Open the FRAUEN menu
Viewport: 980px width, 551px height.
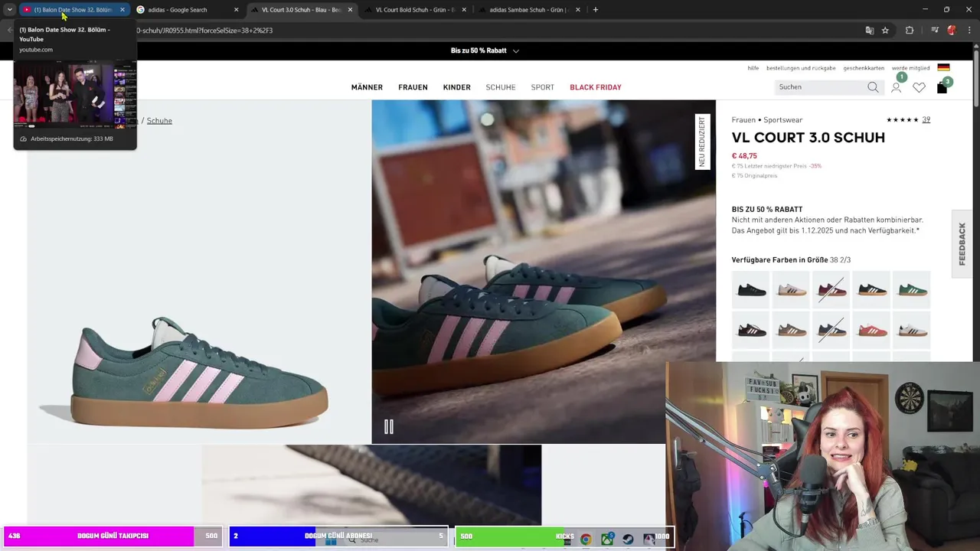coord(413,87)
